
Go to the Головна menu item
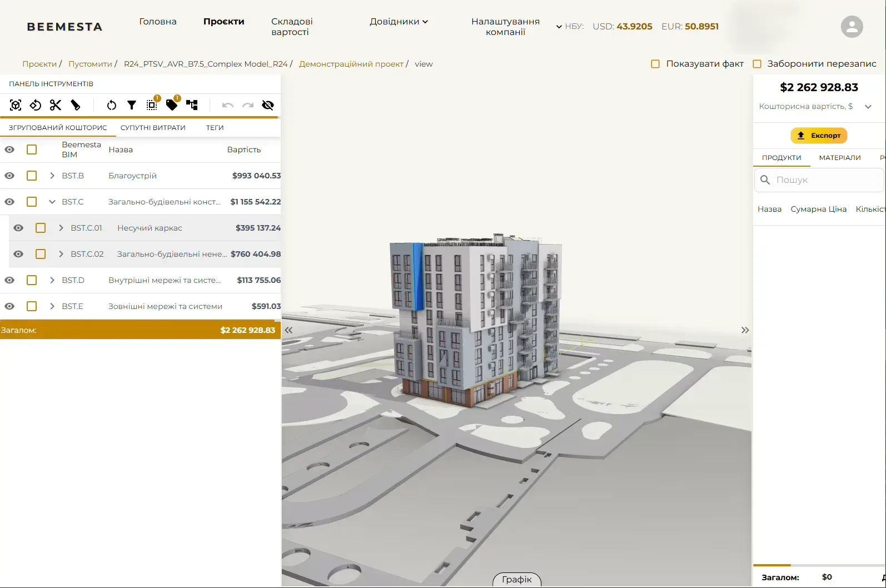pyautogui.click(x=158, y=22)
